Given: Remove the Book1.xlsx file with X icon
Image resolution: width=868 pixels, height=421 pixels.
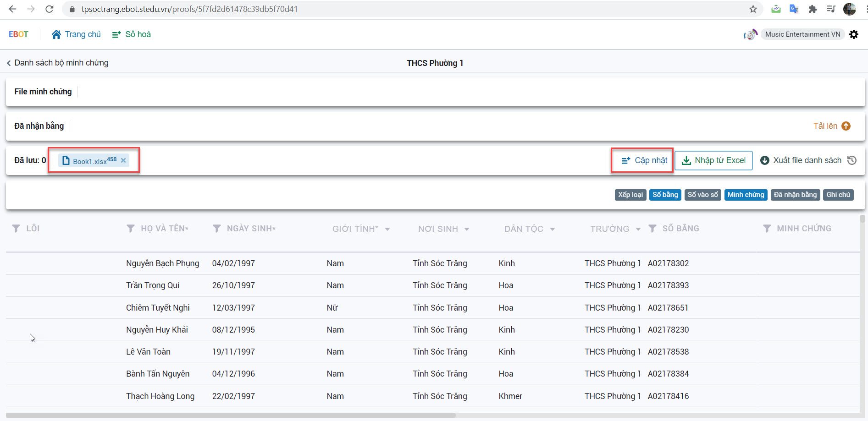Looking at the screenshot, I should (x=123, y=160).
